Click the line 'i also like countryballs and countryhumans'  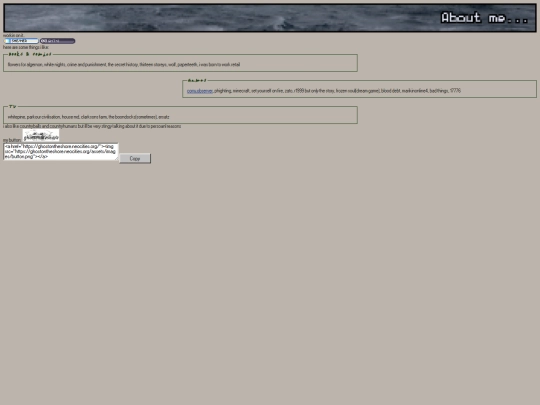click(x=92, y=126)
